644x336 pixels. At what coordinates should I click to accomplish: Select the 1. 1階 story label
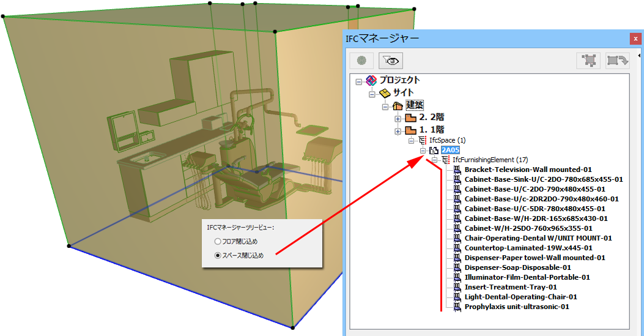point(432,130)
